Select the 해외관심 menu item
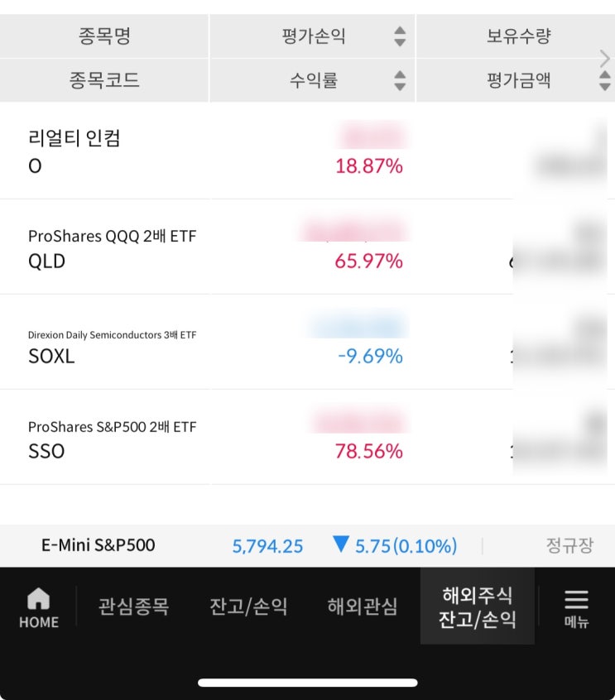This screenshot has height=700, width=615. 362,605
